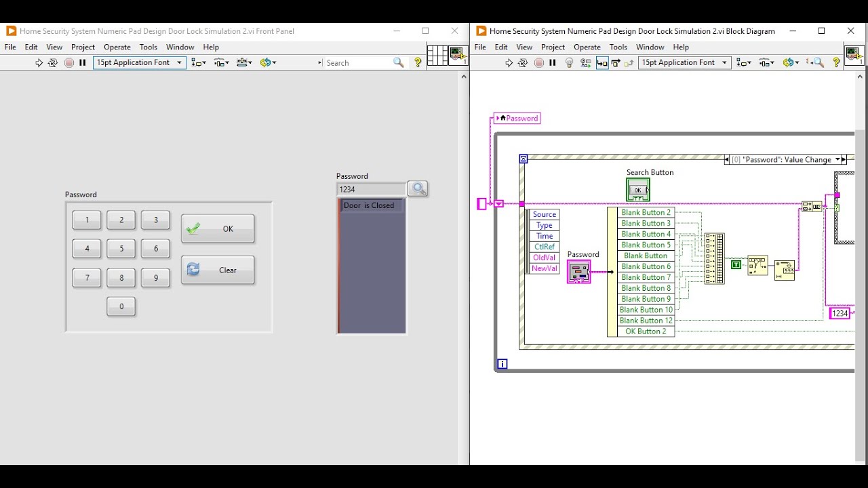The image size is (868, 488).
Task: Click the Password field showing 1234
Action: (371, 190)
